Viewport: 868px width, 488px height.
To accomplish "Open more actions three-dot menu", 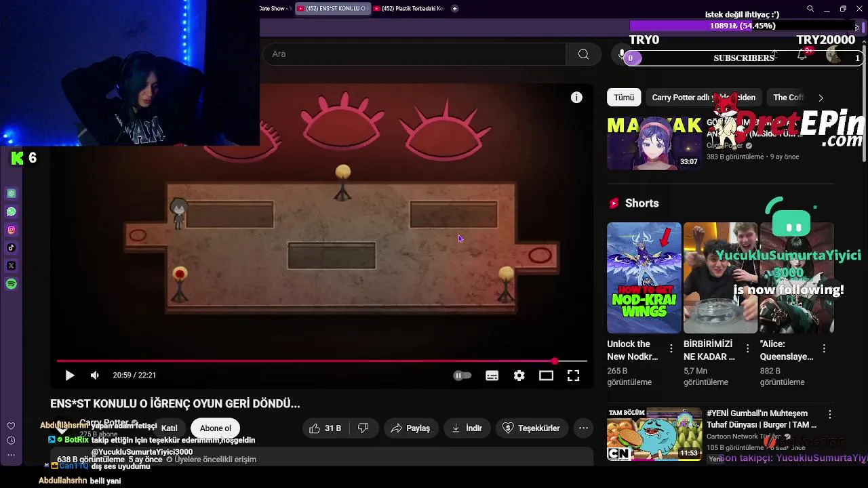I will [x=583, y=428].
